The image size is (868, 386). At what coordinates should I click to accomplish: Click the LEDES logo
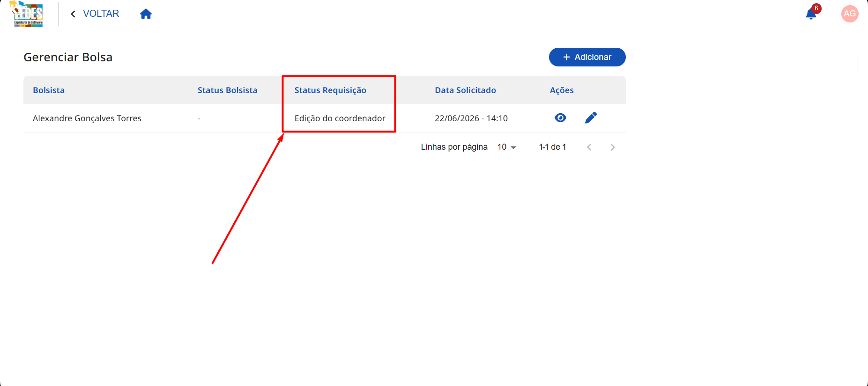(x=27, y=14)
